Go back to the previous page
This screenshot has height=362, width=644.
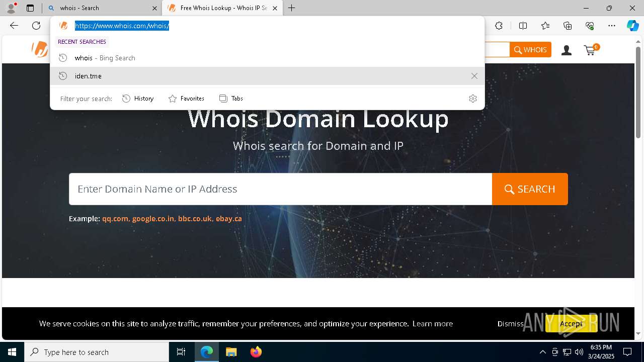pyautogui.click(x=14, y=26)
